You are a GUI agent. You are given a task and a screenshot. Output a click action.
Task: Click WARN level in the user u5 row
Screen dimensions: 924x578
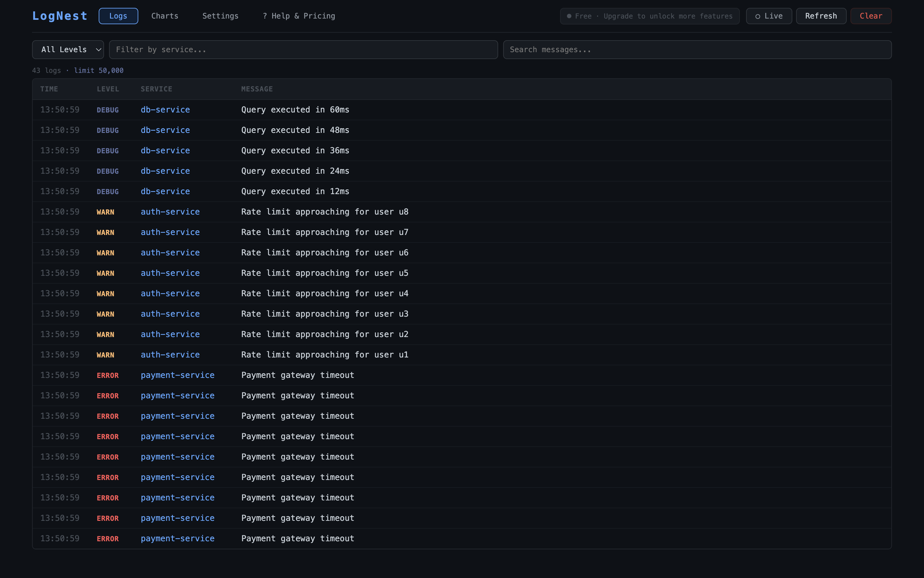tap(106, 273)
